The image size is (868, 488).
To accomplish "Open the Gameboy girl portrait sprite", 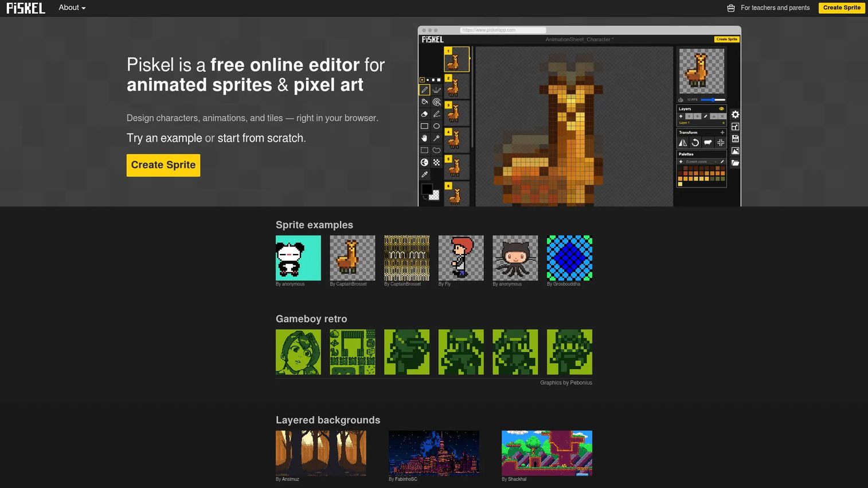I will (298, 352).
